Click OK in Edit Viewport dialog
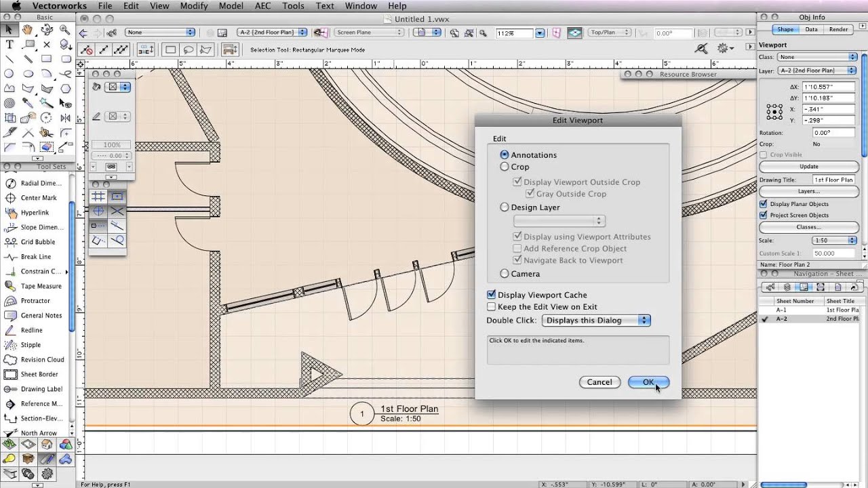 (x=648, y=382)
